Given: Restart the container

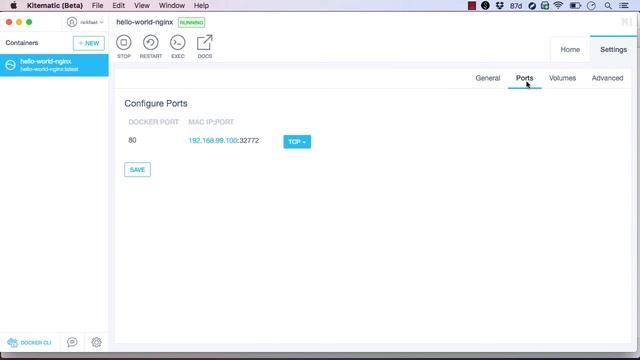Looking at the screenshot, I should point(151,46).
